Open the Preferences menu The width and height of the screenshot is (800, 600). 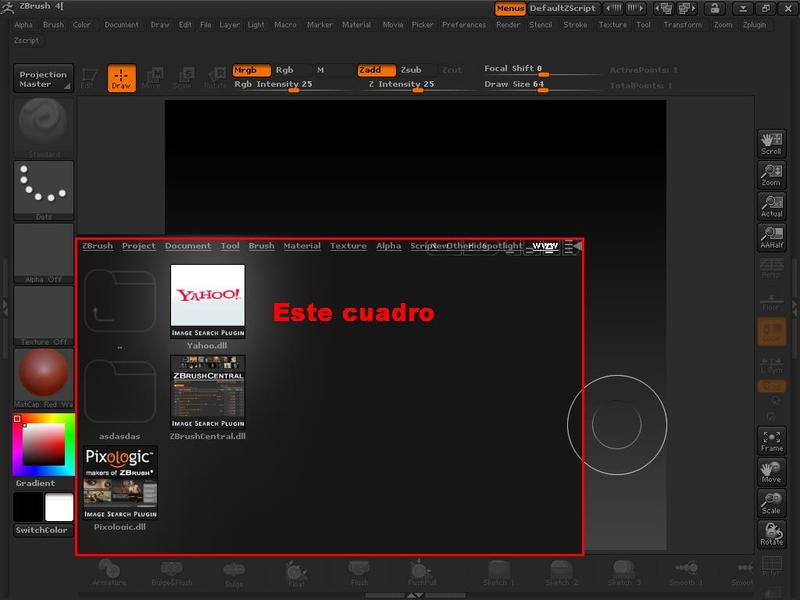tap(464, 24)
